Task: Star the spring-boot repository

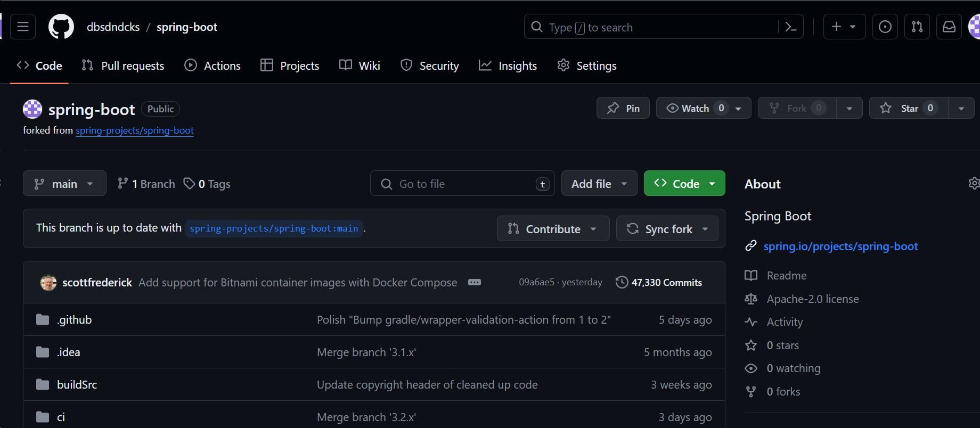Action: [909, 108]
